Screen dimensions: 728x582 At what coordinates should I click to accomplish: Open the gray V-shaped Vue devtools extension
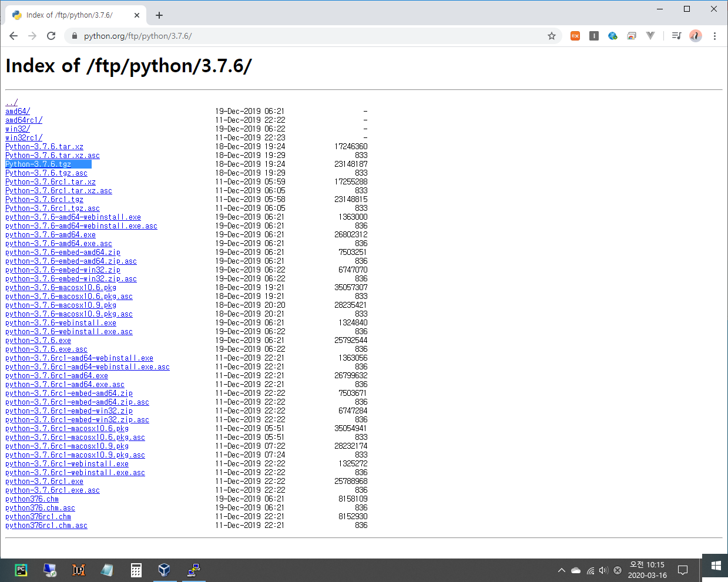pos(650,36)
